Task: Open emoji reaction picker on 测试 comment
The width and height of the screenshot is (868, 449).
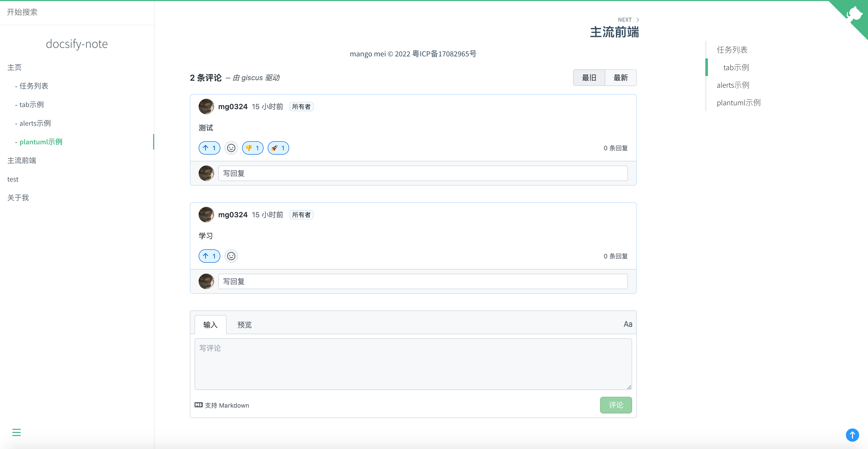Action: tap(231, 148)
